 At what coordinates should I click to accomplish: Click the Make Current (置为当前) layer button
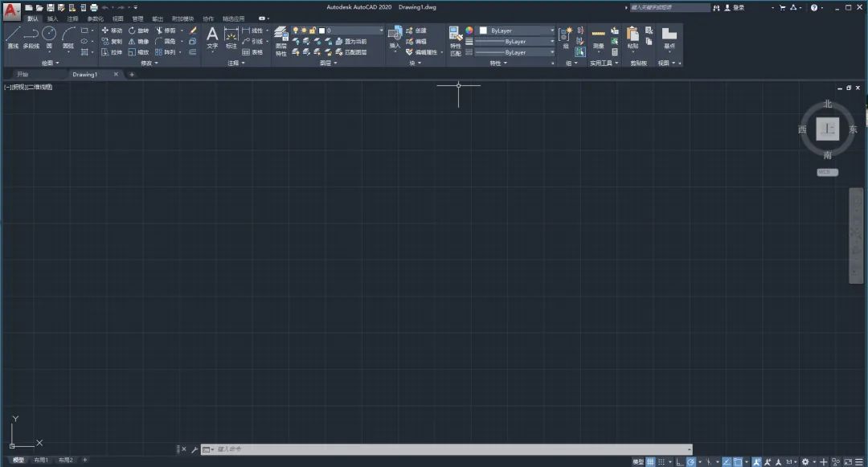point(351,42)
